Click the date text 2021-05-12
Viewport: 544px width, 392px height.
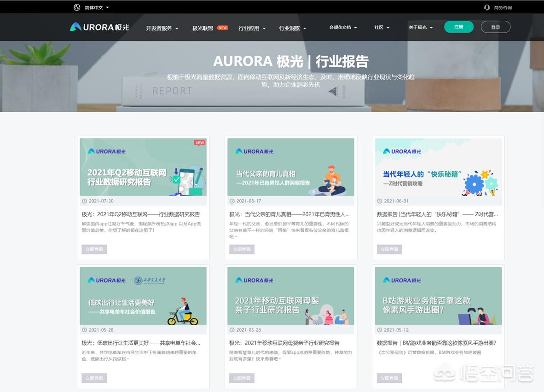pyautogui.click(x=396, y=330)
